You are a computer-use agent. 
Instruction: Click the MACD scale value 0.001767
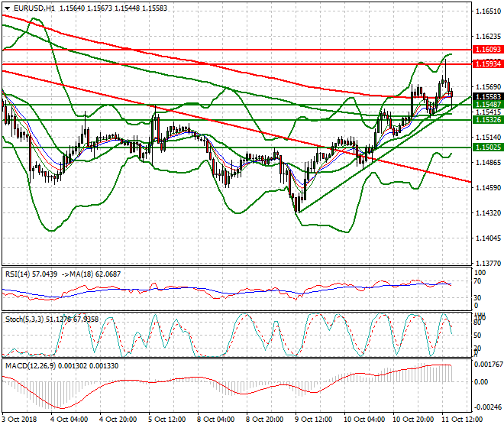pyautogui.click(x=488, y=365)
